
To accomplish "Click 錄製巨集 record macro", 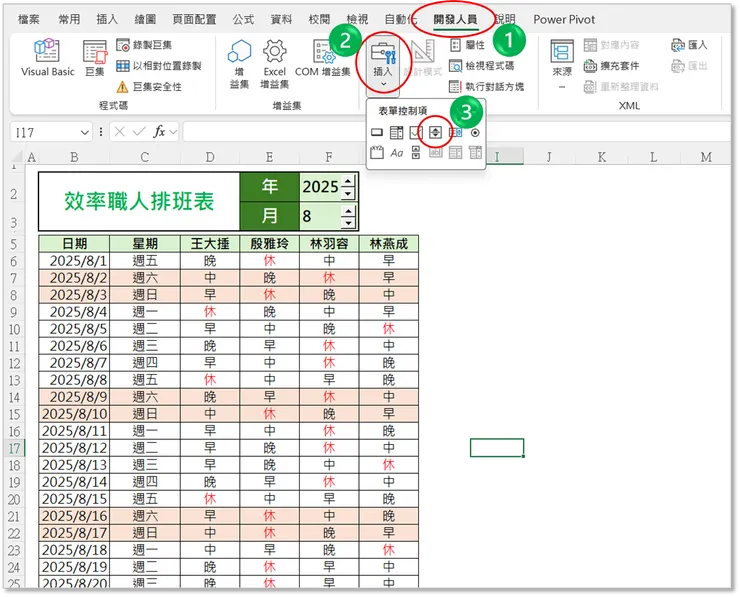I will pyautogui.click(x=144, y=45).
